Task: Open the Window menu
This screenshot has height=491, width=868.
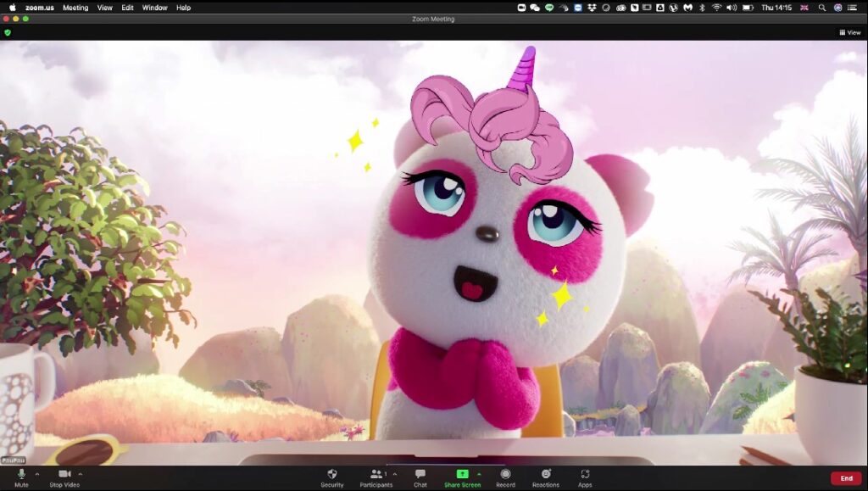Action: click(x=154, y=8)
